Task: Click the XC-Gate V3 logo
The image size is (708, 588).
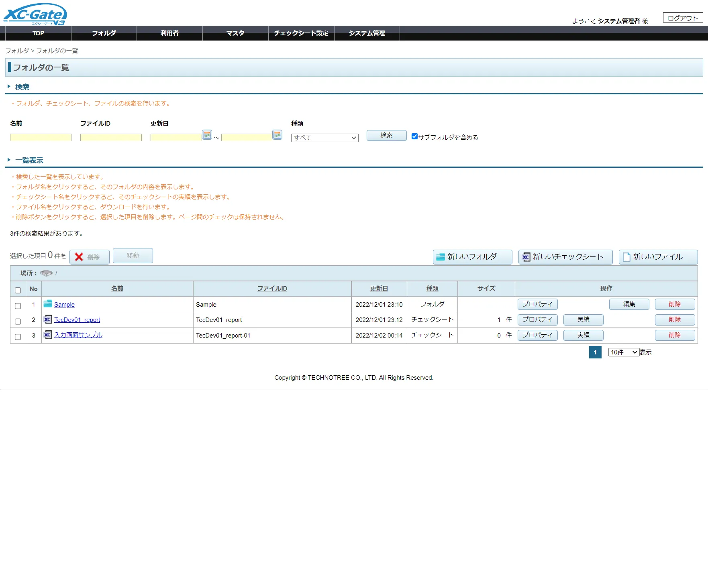Action: point(35,14)
